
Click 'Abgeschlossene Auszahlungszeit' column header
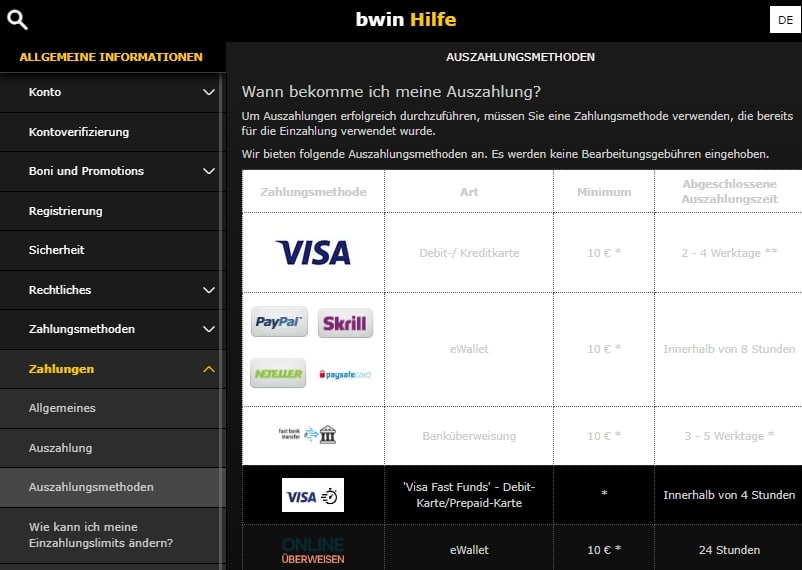pyautogui.click(x=729, y=191)
